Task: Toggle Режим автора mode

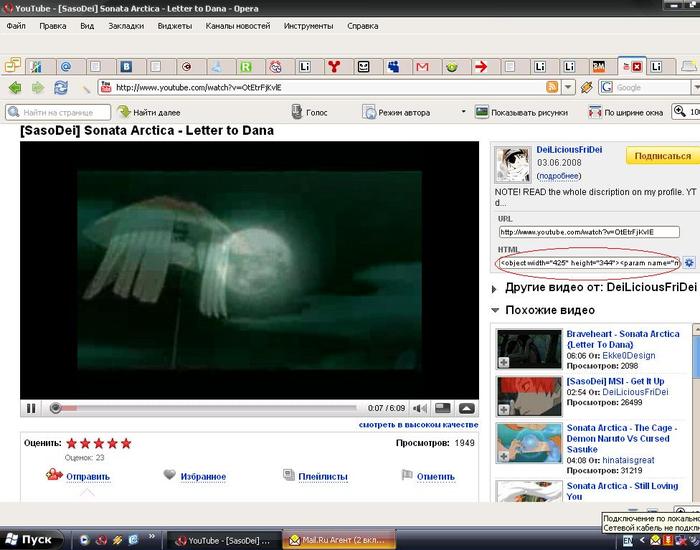Action: point(396,112)
